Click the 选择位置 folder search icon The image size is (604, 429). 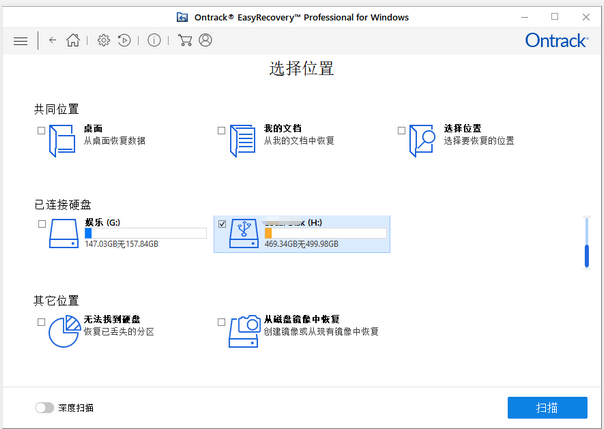(422, 141)
